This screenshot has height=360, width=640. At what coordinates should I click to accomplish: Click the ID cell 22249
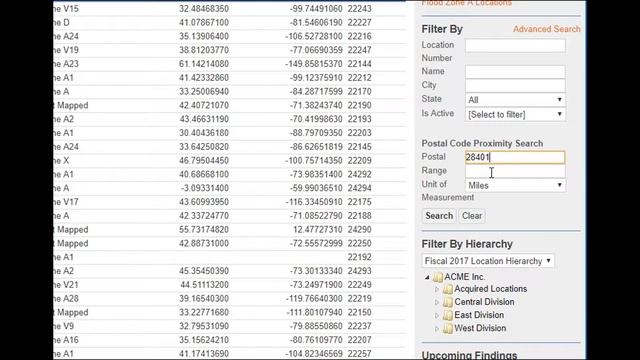click(x=360, y=285)
